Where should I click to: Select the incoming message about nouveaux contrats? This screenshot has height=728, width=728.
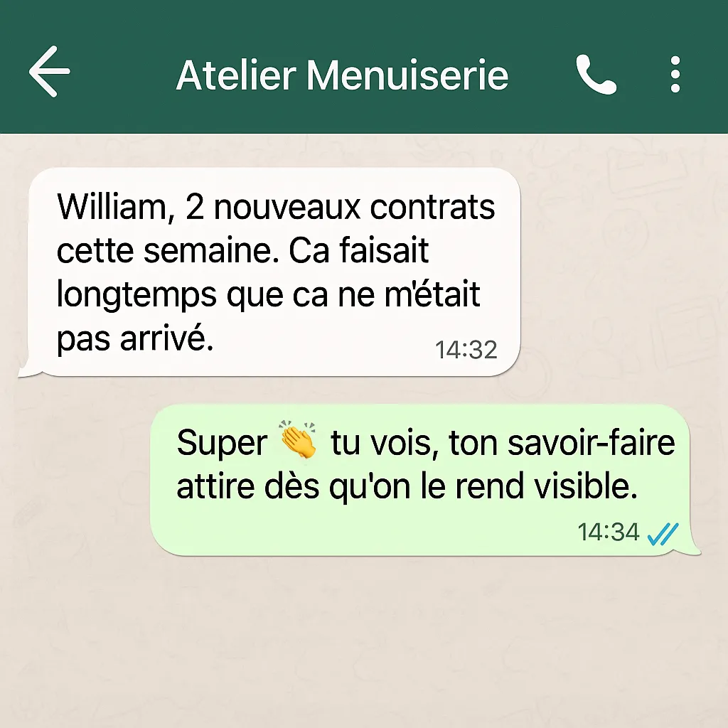point(274,272)
